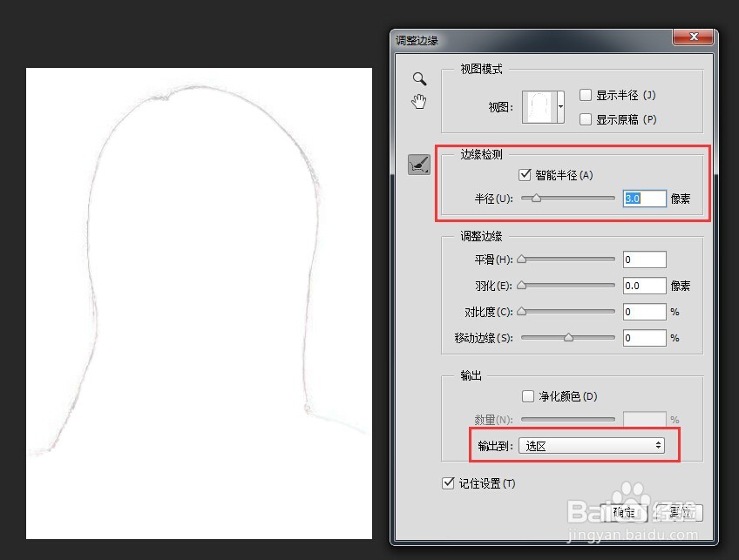
Task: Click the 对比度 percentage field
Action: tap(643, 311)
